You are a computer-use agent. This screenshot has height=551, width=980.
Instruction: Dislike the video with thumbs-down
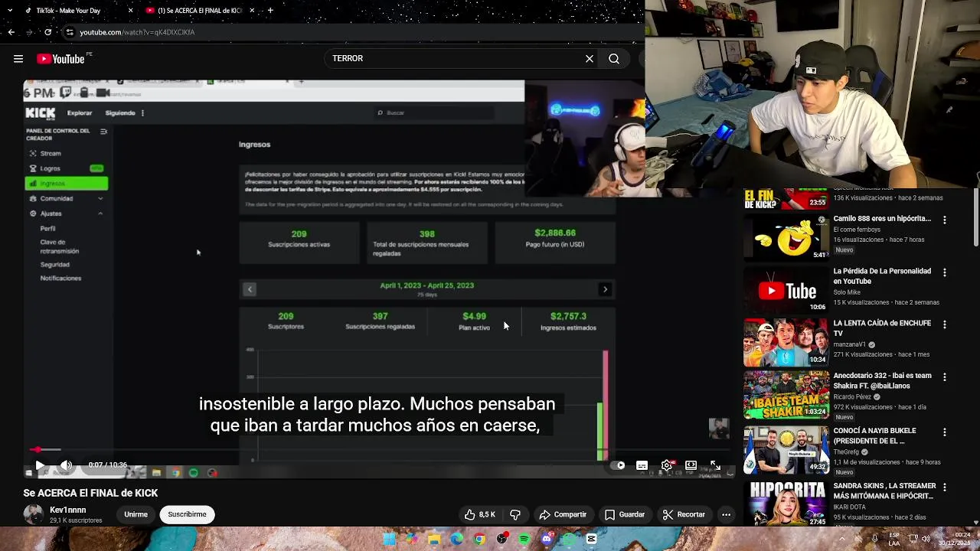click(515, 515)
